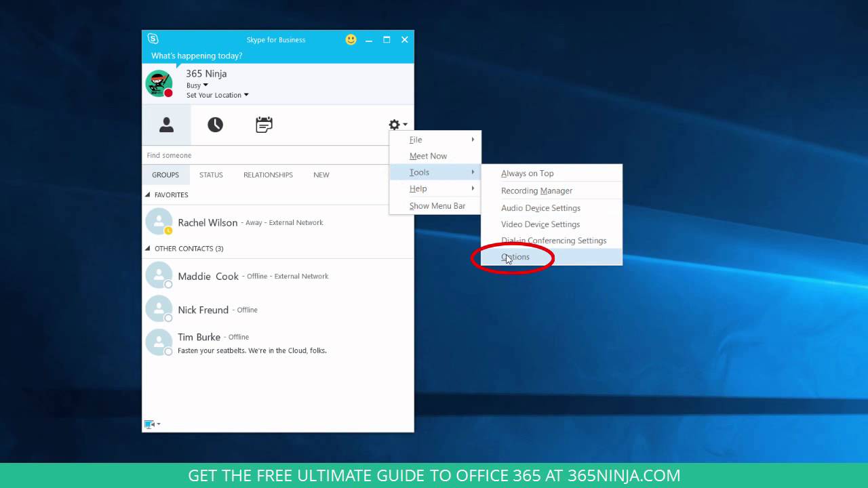
Task: Click the 365 Ninja profile picture
Action: tap(159, 83)
